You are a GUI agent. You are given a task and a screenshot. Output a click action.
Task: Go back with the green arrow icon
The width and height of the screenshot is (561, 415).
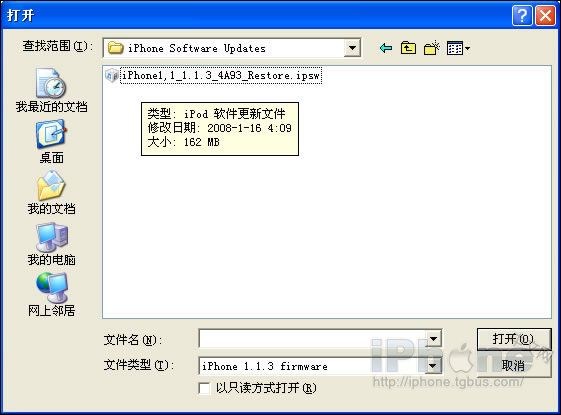[x=386, y=48]
